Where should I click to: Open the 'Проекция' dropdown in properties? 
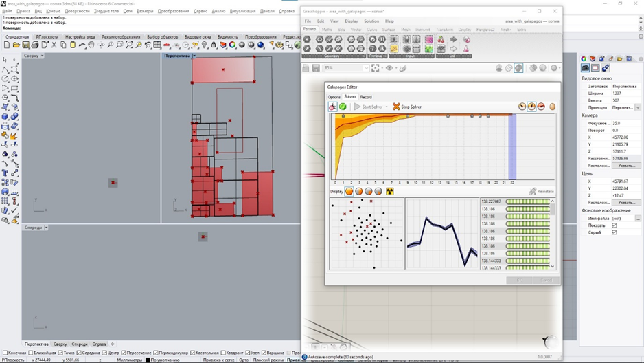637,107
